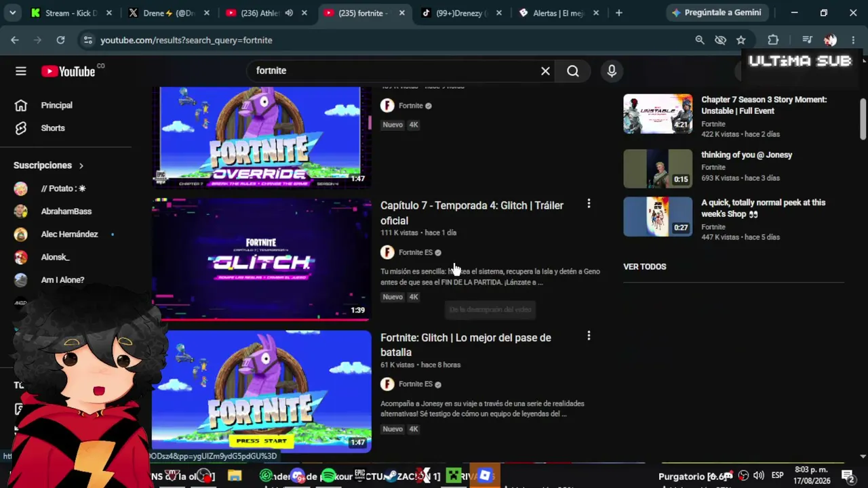Image resolution: width=868 pixels, height=488 pixels.
Task: Clear the fortnite search query
Action: pos(545,70)
